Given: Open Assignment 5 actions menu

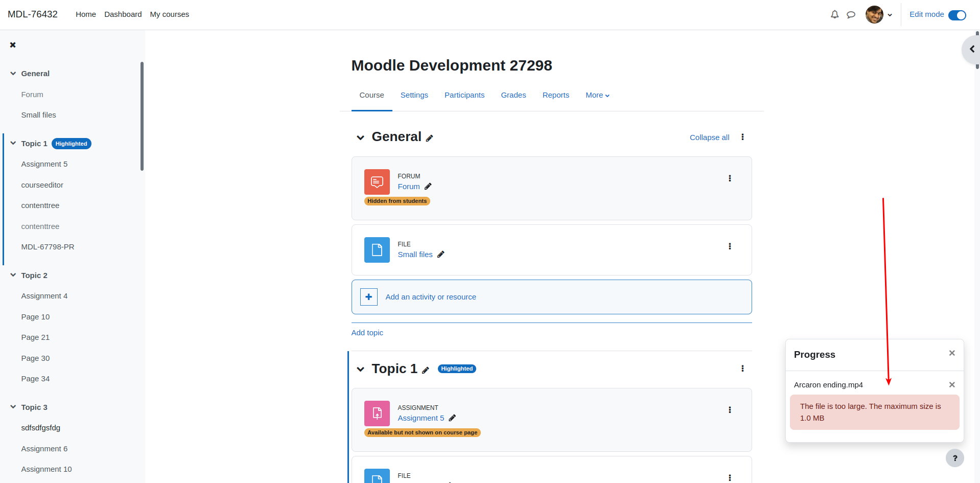Looking at the screenshot, I should point(730,410).
